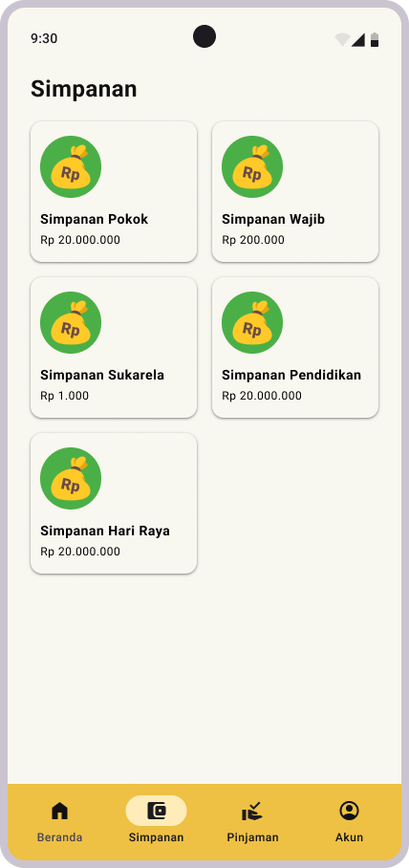The height and width of the screenshot is (868, 409).
Task: Tap the battery icon in the status bar
Action: coord(375,39)
